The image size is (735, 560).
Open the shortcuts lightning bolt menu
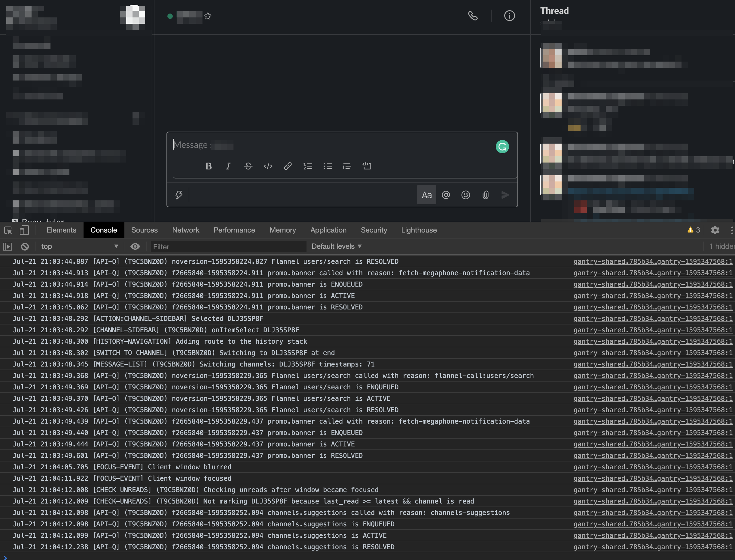click(x=179, y=195)
